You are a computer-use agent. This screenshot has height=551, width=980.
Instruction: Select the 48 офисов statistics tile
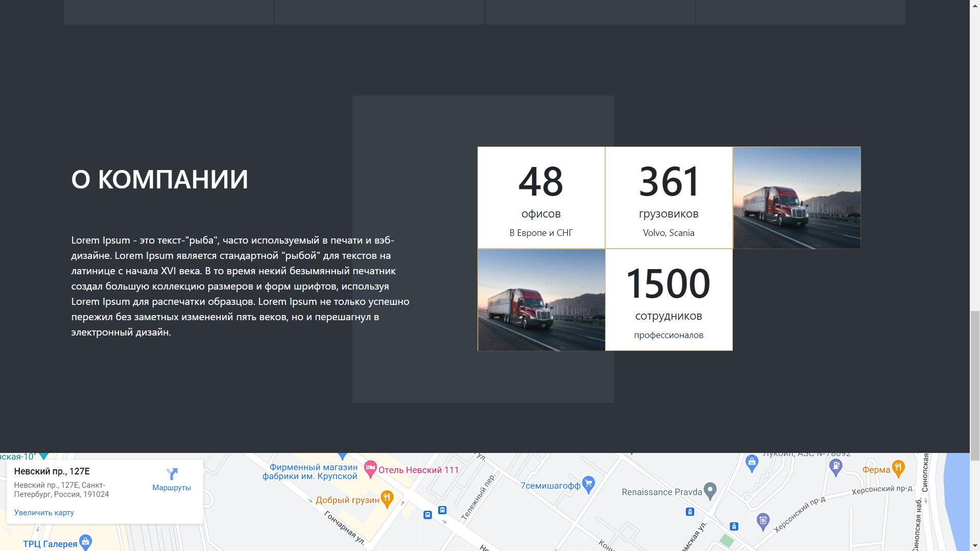click(x=541, y=198)
